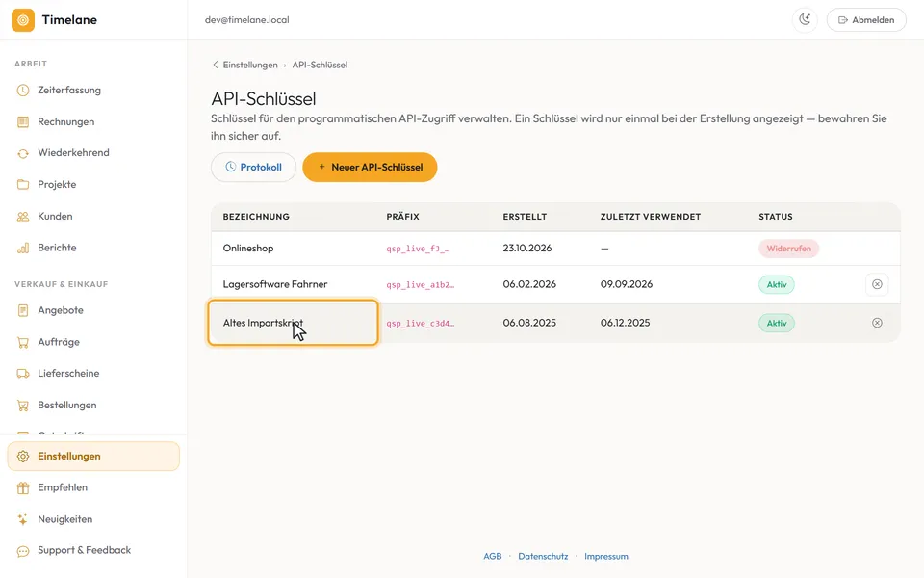The height and width of the screenshot is (578, 924).
Task: Open Projekte in sidebar
Action: (93, 185)
